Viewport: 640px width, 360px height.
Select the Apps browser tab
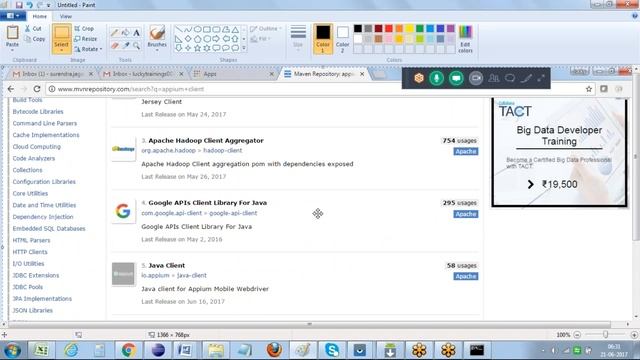[x=233, y=74]
